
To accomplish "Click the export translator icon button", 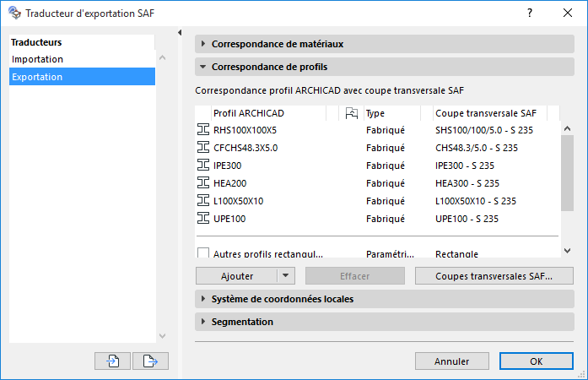I will coord(150,361).
